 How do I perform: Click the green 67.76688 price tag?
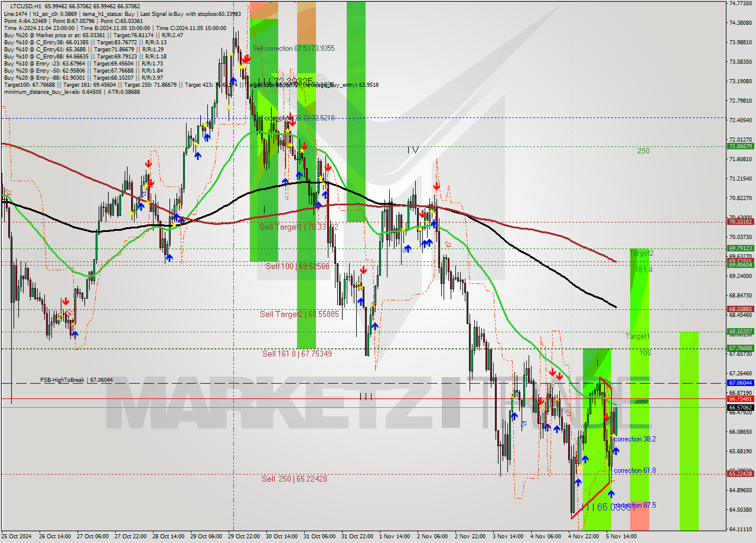click(740, 348)
